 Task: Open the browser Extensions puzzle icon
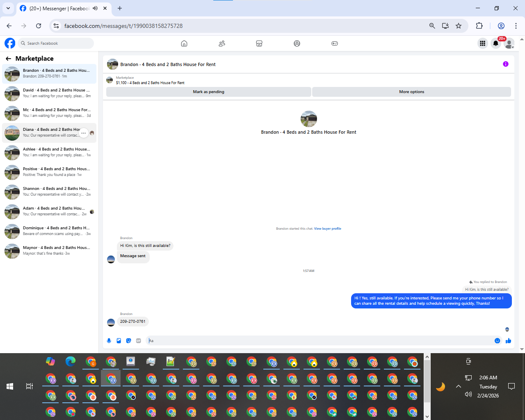pyautogui.click(x=479, y=26)
